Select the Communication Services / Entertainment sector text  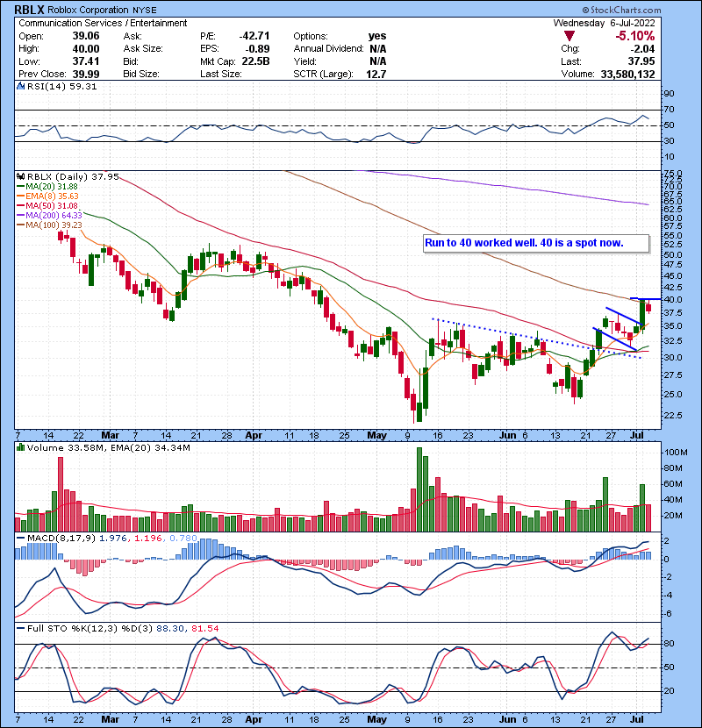(103, 23)
